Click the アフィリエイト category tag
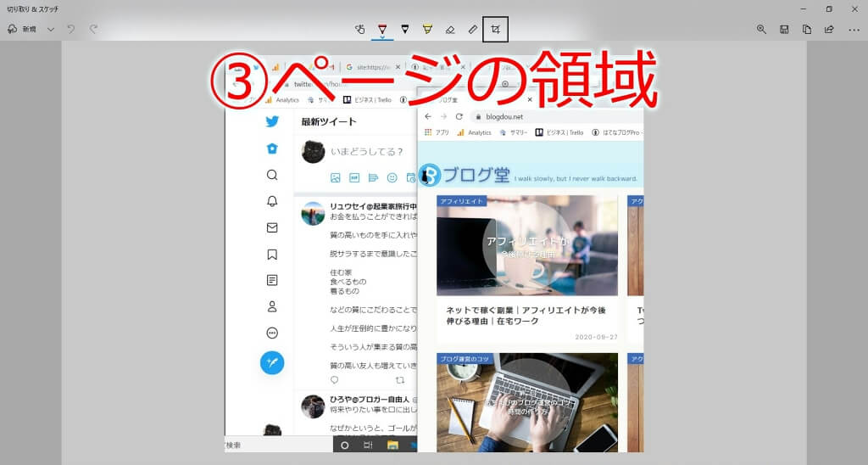 point(462,201)
